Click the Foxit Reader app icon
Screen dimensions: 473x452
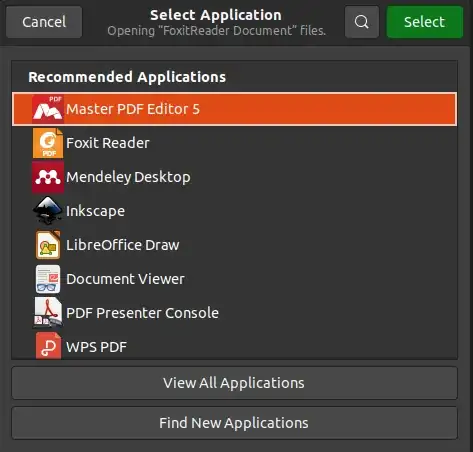(48, 143)
